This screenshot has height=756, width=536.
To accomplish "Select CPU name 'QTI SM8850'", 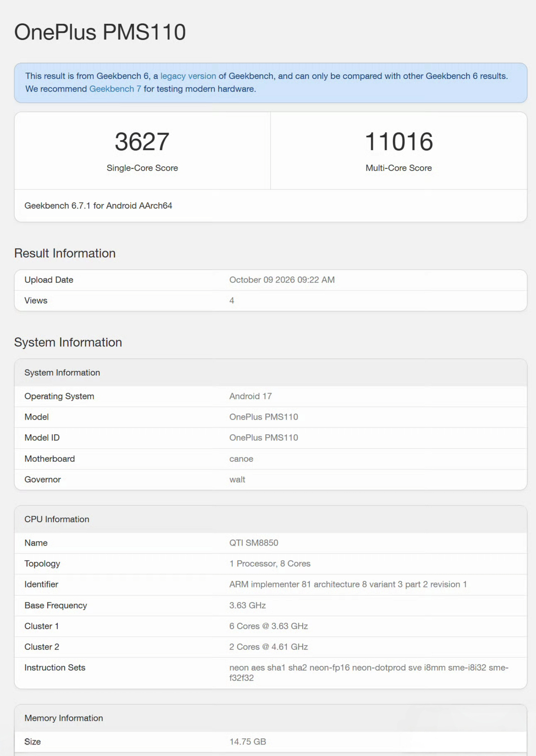I will (x=254, y=543).
